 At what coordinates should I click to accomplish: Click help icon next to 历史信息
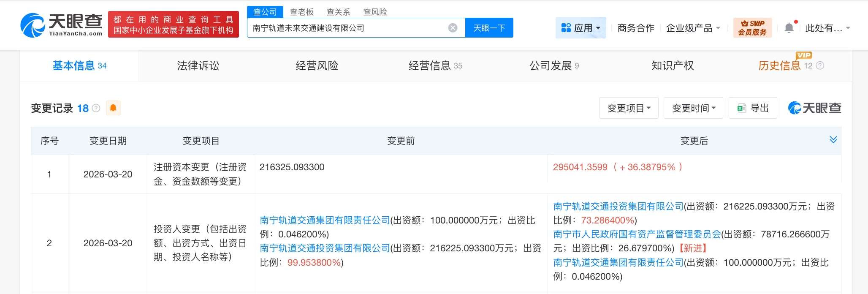[x=820, y=65]
